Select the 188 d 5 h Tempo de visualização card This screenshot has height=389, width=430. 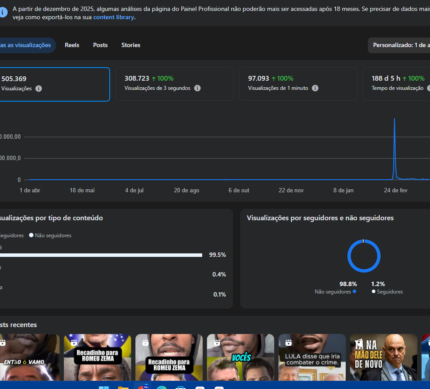point(396,84)
